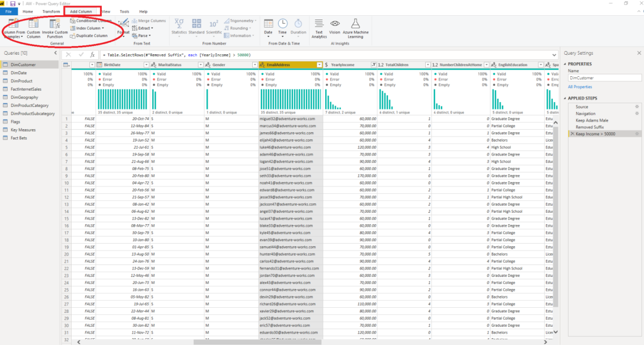Click the Merge Columns command
The height and width of the screenshot is (345, 644).
click(148, 21)
